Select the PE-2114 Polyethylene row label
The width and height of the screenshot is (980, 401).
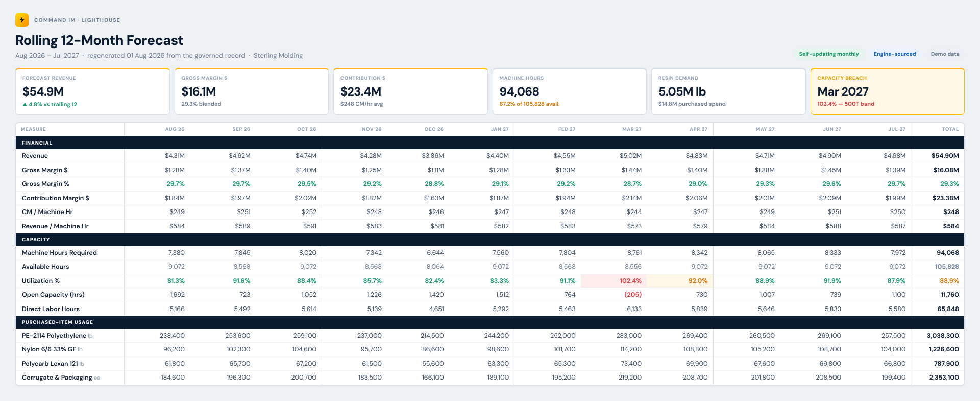pyautogui.click(x=54, y=336)
